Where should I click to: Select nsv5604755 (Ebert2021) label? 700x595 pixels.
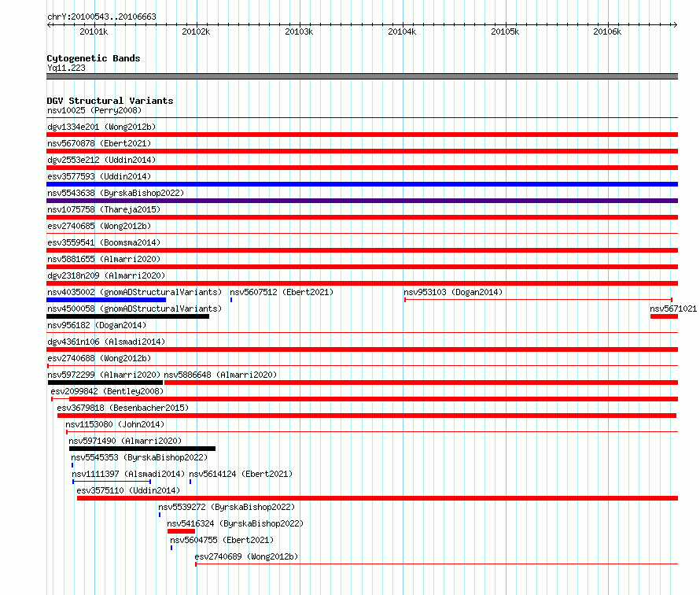pos(222,540)
